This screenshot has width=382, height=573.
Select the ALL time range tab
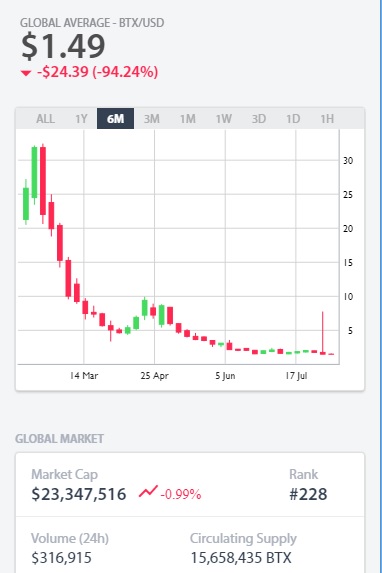click(45, 119)
